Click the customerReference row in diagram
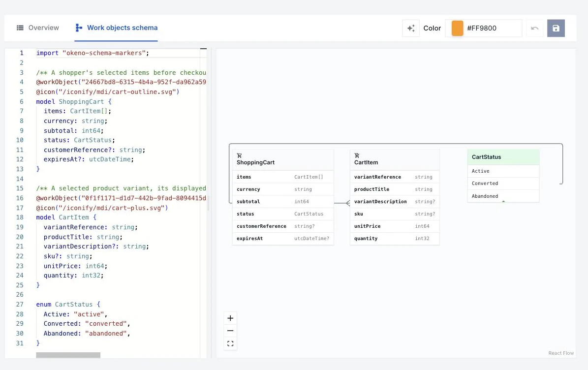The width and height of the screenshot is (588, 370). (x=283, y=226)
